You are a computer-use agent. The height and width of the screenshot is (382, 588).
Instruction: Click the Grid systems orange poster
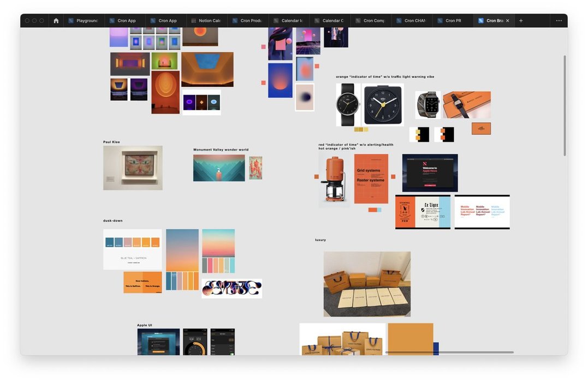tap(371, 178)
